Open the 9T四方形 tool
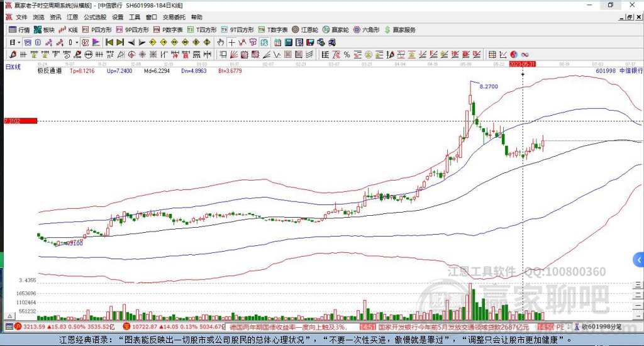The height and width of the screenshot is (346, 644). pos(237,30)
